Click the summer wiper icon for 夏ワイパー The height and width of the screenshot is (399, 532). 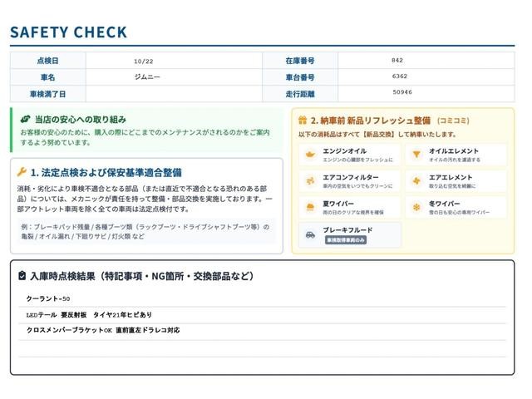(x=310, y=207)
